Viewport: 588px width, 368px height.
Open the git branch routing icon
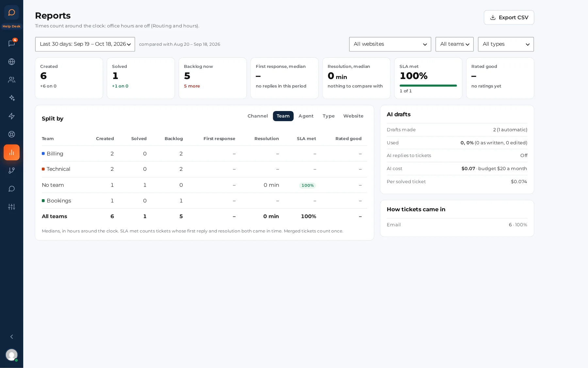click(x=11, y=170)
